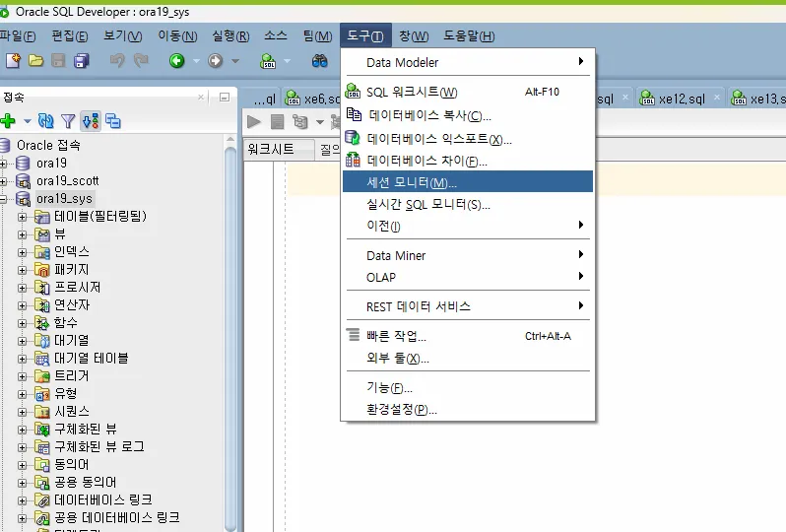The image size is (786, 532).
Task: Click the green plus New Connection icon
Action: (8, 121)
